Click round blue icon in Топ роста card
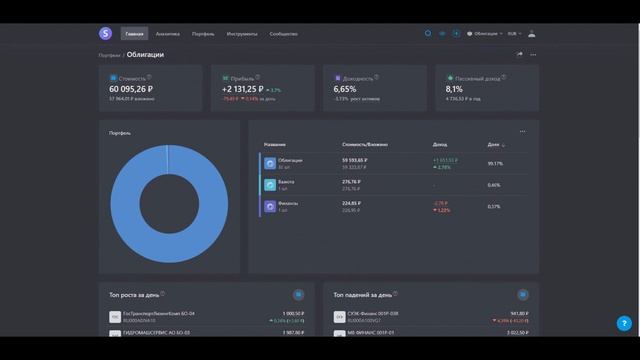The width and height of the screenshot is (640, 360). point(298,294)
